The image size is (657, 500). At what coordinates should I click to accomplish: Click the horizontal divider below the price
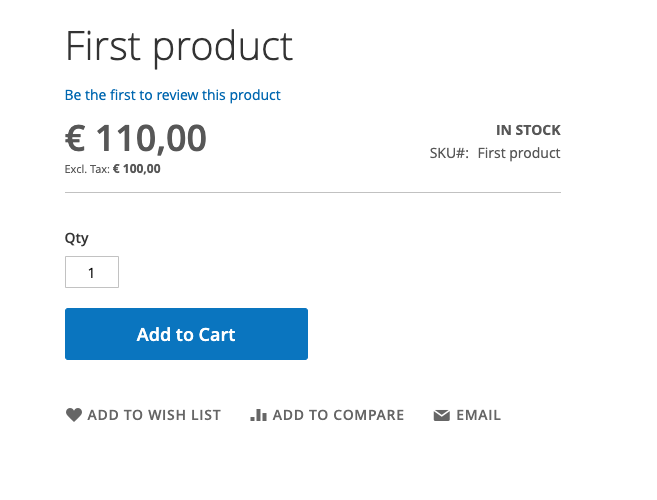coord(313,192)
